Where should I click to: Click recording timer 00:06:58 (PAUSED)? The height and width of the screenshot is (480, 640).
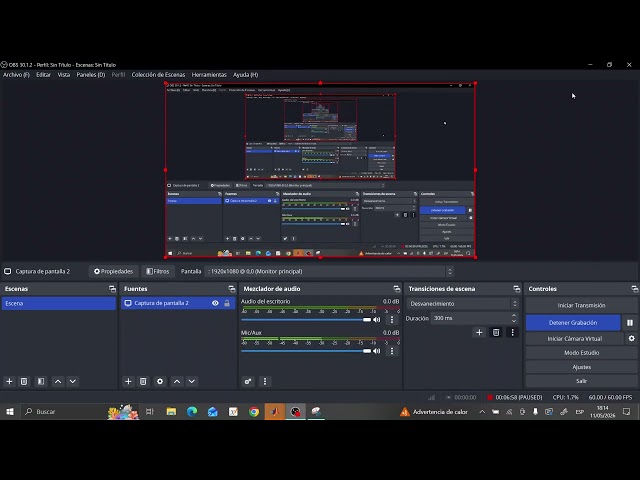tap(515, 397)
